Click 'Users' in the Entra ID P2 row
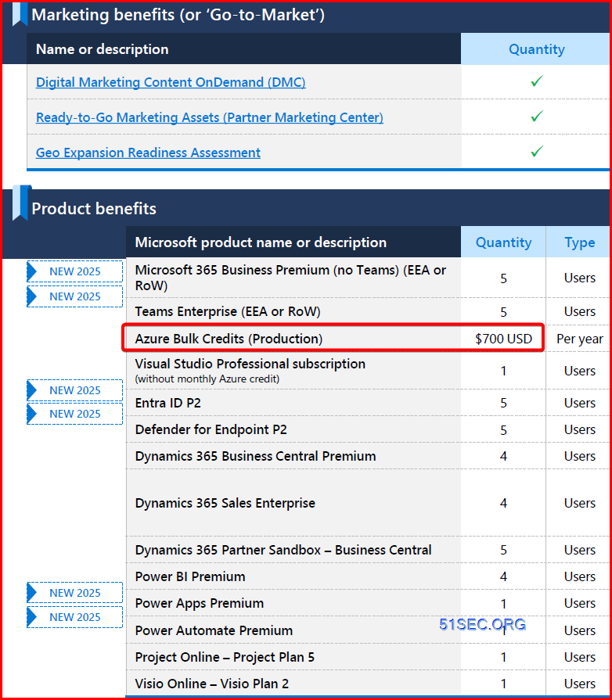The image size is (612, 700). (579, 403)
